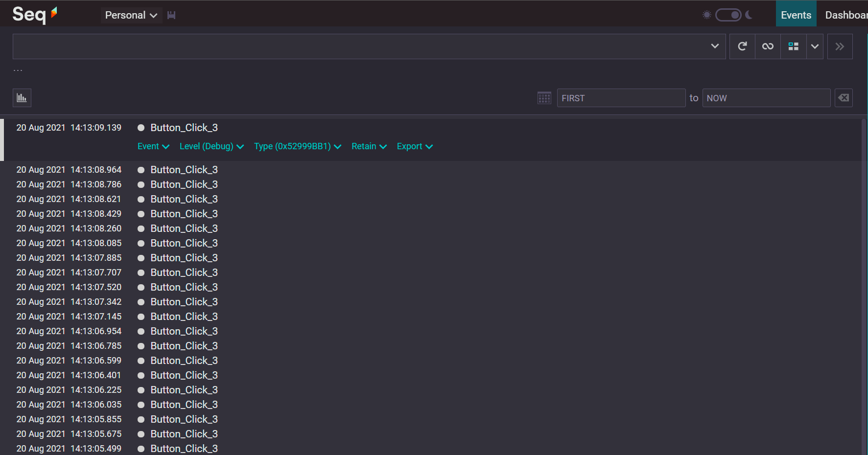Click level dot of 14:13:08.964 event
868x455 pixels.
tap(141, 170)
